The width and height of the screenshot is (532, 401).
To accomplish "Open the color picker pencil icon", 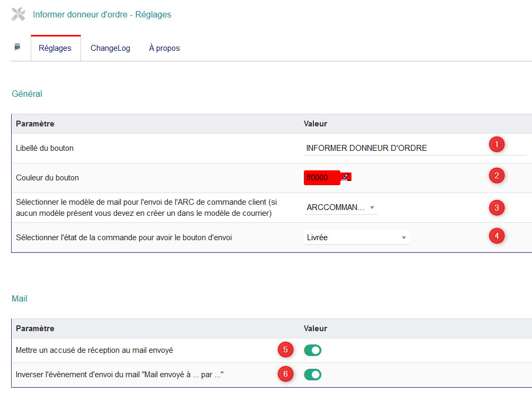I will pos(346,177).
